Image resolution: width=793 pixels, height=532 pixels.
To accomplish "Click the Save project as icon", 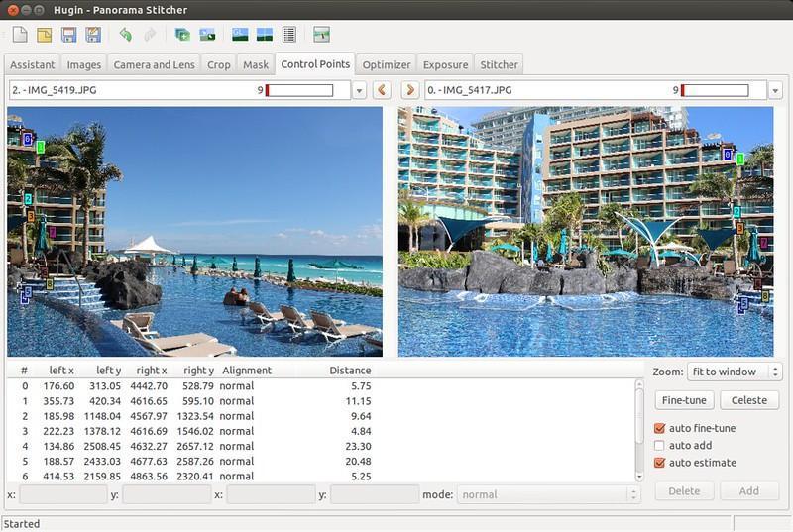I will point(93,35).
